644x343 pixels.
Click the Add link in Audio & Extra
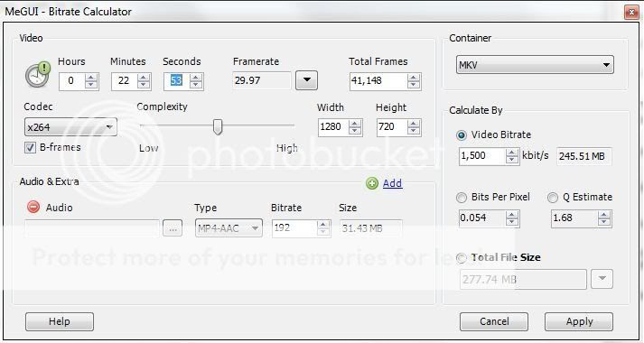tap(393, 183)
